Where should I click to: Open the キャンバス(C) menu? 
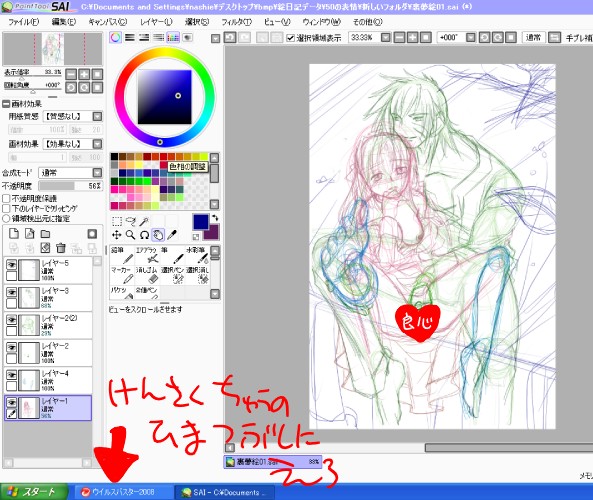pyautogui.click(x=108, y=22)
